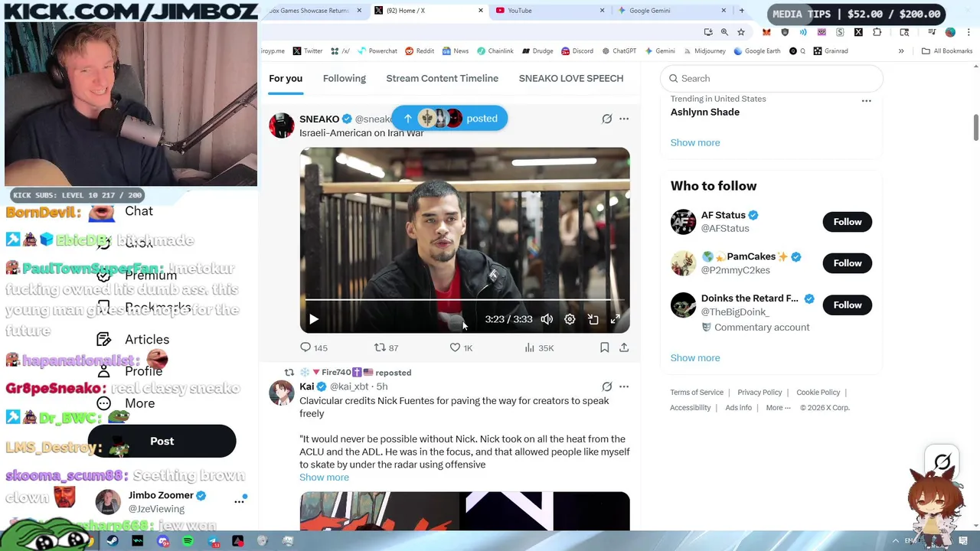
Task: Open browser zoom magnifier icon
Action: (x=724, y=32)
